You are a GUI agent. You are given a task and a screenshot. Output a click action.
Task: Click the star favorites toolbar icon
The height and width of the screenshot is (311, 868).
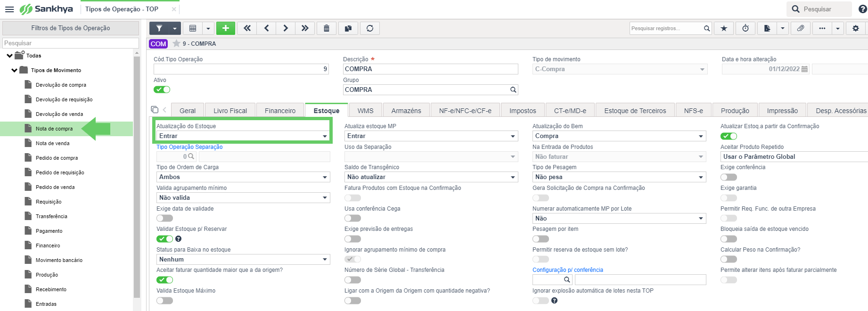point(724,28)
